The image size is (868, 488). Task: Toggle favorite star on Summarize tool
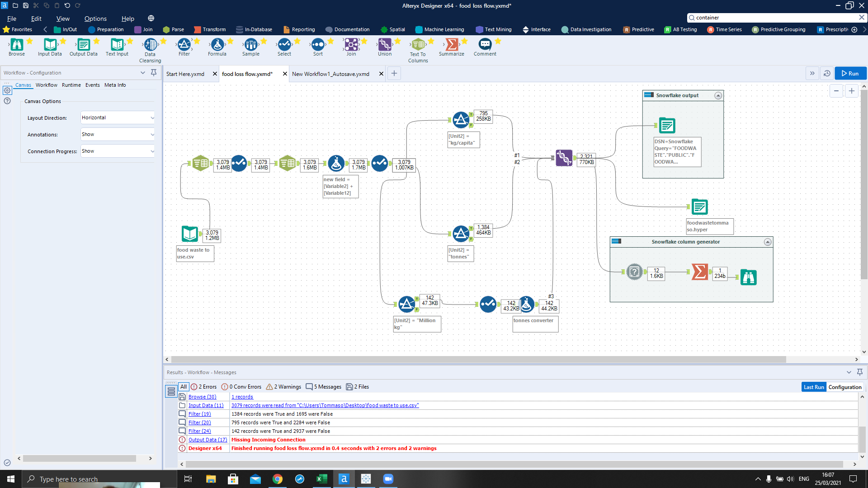465,41
